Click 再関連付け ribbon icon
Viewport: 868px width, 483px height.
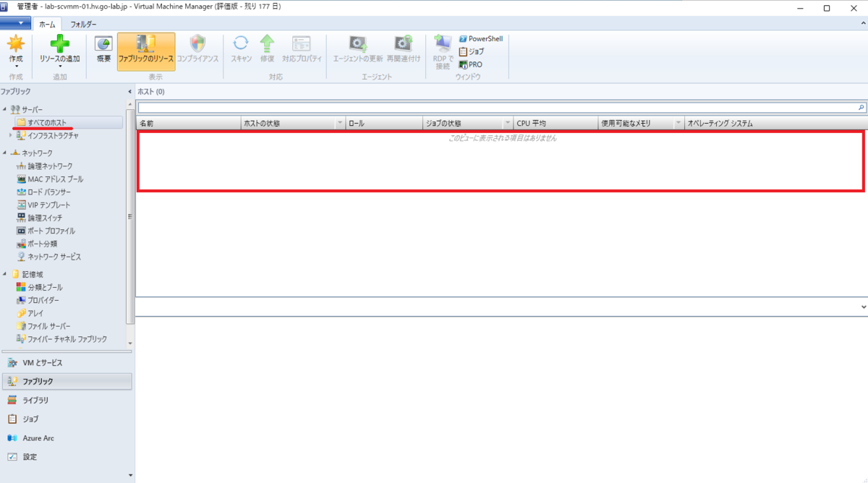point(403,43)
